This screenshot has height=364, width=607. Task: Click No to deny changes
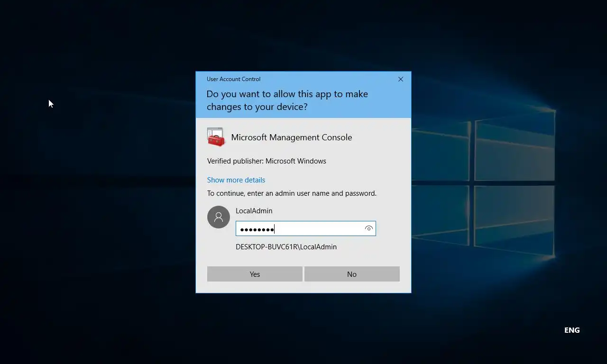click(352, 274)
